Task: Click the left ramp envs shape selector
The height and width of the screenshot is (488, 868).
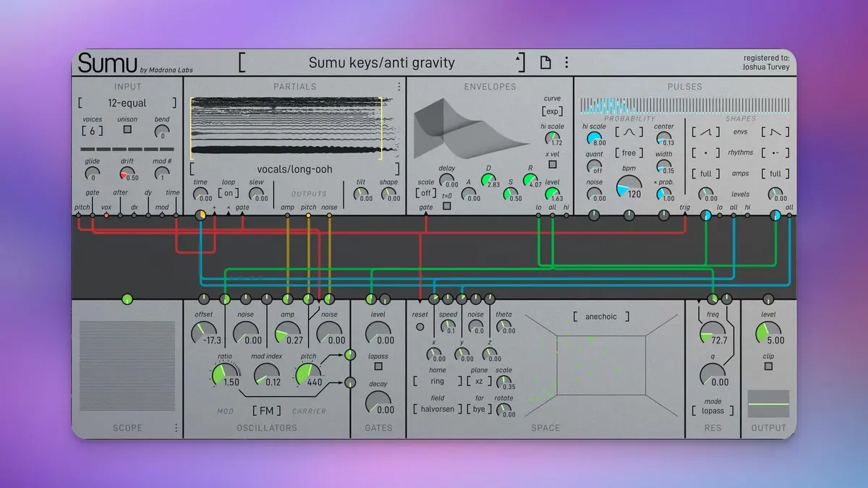Action: tap(704, 132)
